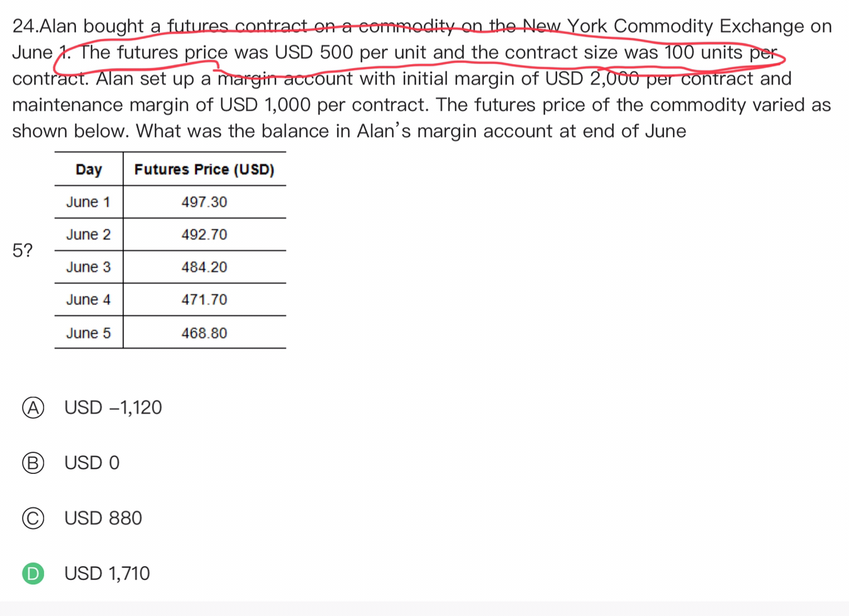Click the answer text USD 1,710
849x616 pixels.
(x=107, y=573)
